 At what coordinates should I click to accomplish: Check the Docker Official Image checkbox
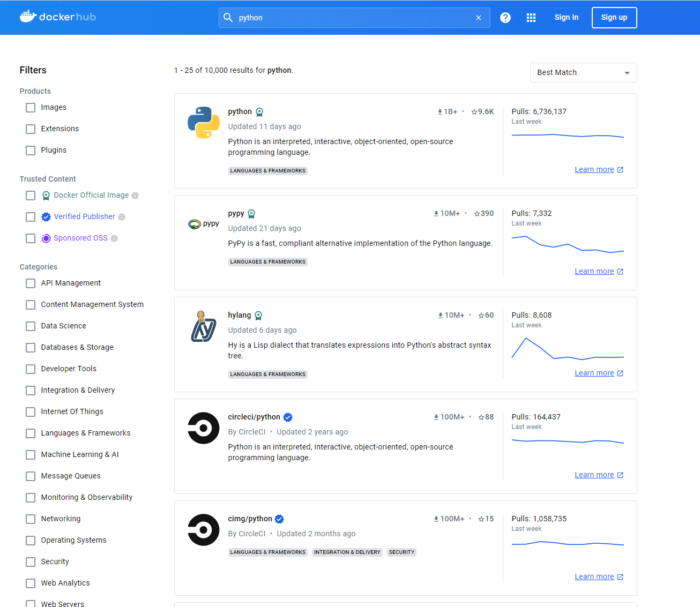(x=31, y=196)
